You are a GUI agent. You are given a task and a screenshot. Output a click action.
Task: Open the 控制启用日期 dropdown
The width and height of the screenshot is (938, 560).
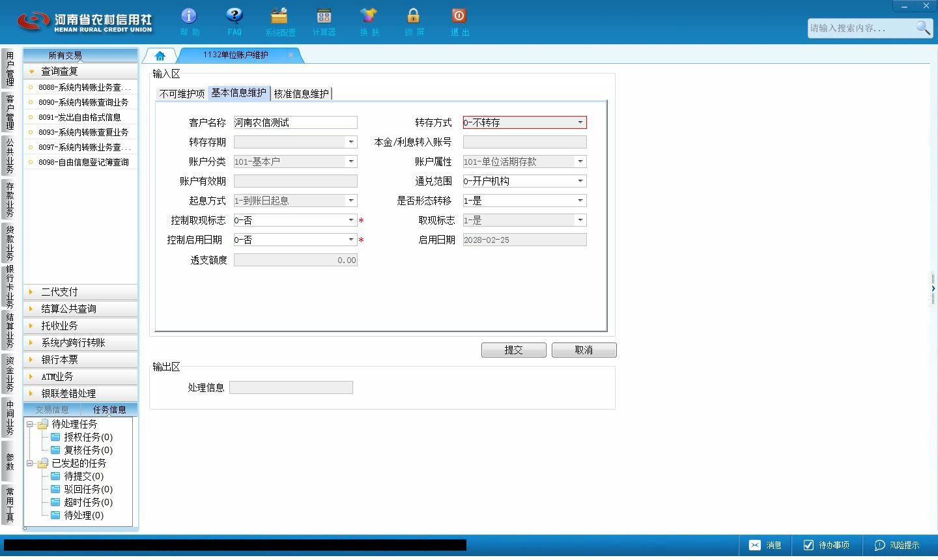350,240
